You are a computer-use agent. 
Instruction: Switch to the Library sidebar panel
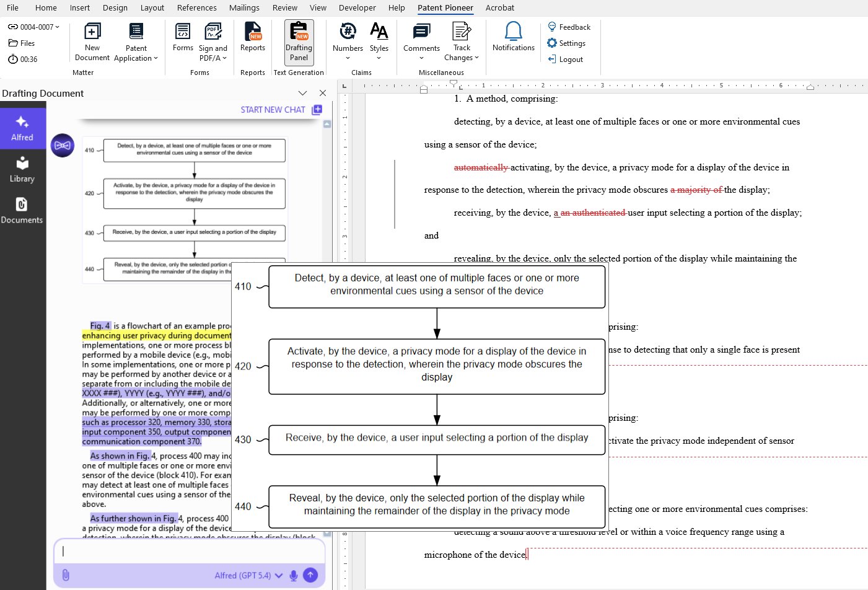(22, 169)
